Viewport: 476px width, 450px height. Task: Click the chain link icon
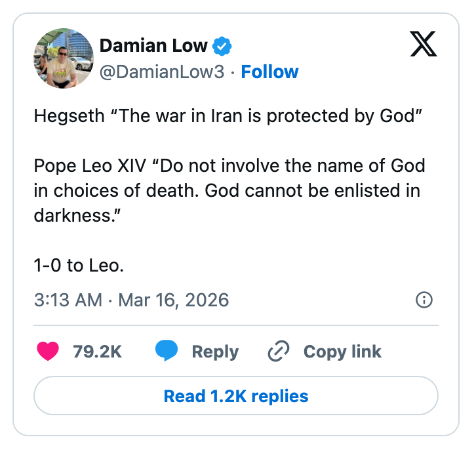[279, 351]
